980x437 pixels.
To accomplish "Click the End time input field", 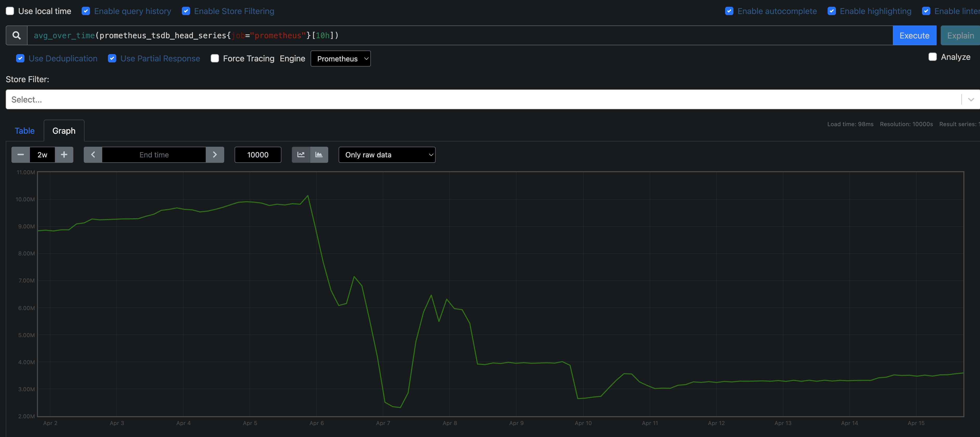I will tap(154, 155).
